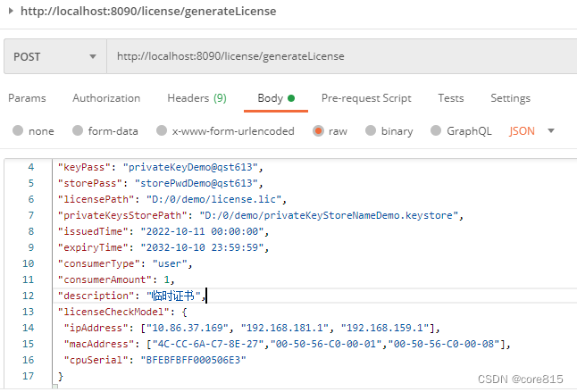
Task: Select the none body type
Action: click(18, 130)
